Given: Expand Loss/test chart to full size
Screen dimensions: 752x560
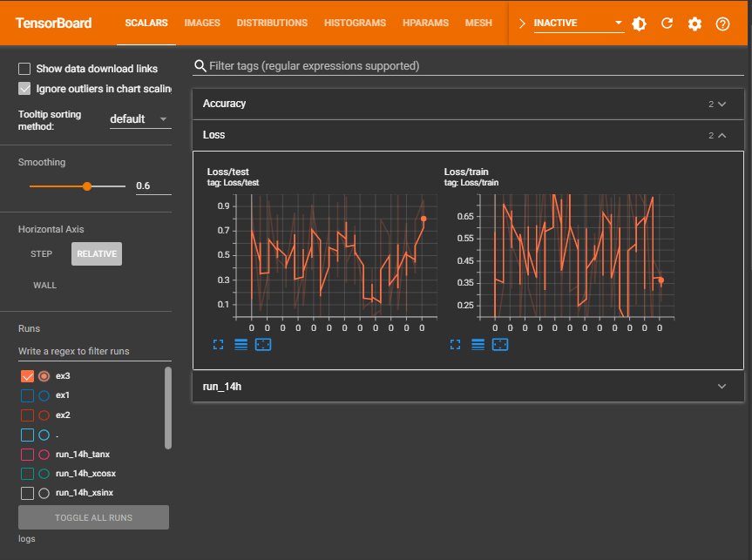Looking at the screenshot, I should [x=218, y=344].
